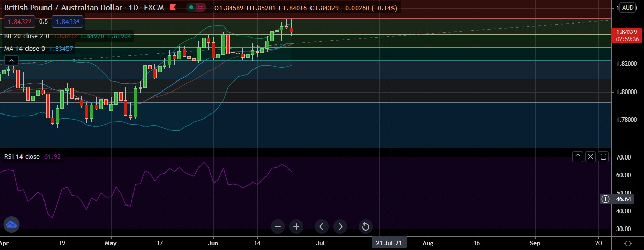
Task: Move chart left with the left arrow
Action: click(321, 226)
